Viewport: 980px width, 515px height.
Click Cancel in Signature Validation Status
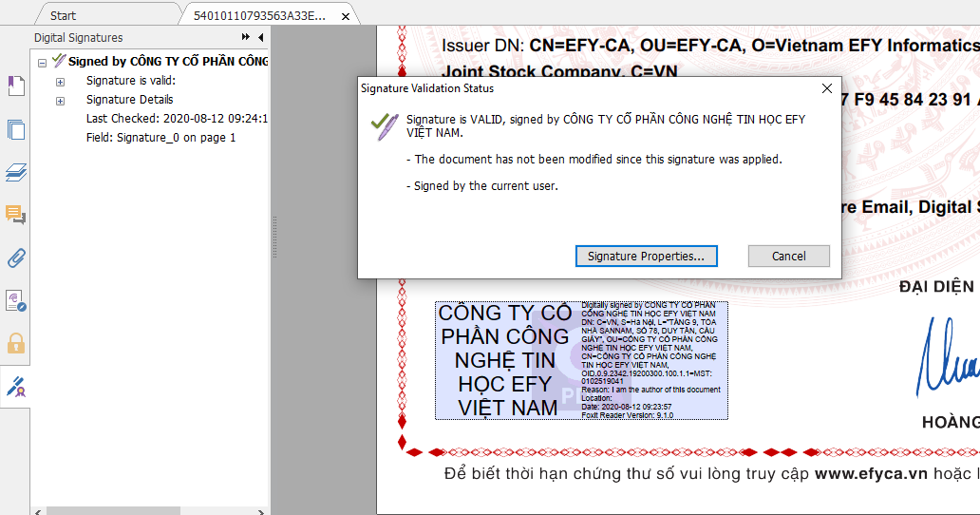tap(789, 257)
